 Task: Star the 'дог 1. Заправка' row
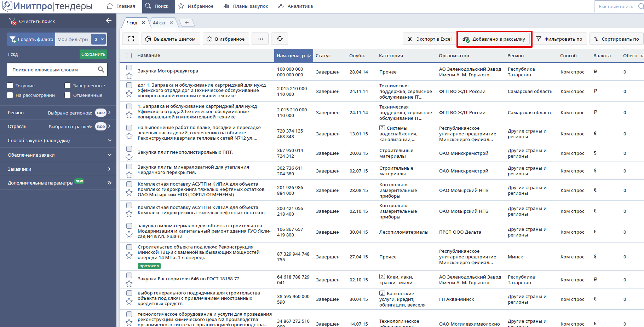point(129,93)
